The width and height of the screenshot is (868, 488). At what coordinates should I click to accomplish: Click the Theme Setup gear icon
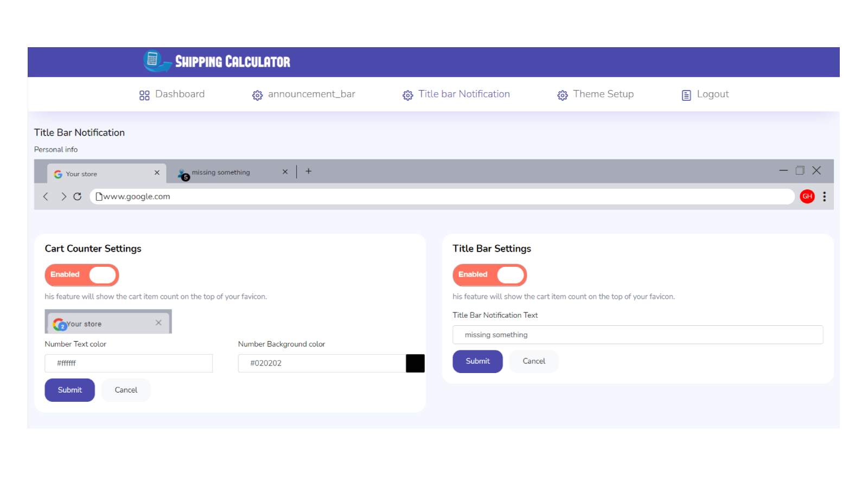click(563, 94)
